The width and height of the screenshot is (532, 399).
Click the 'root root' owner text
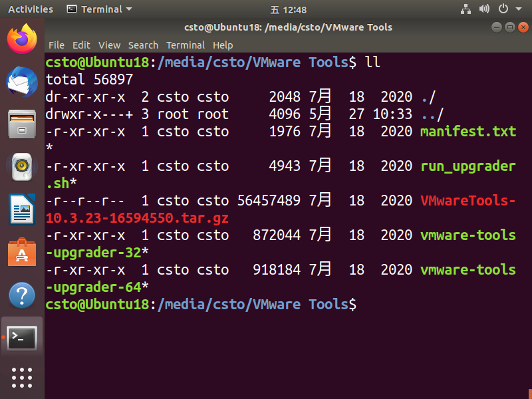193,114
